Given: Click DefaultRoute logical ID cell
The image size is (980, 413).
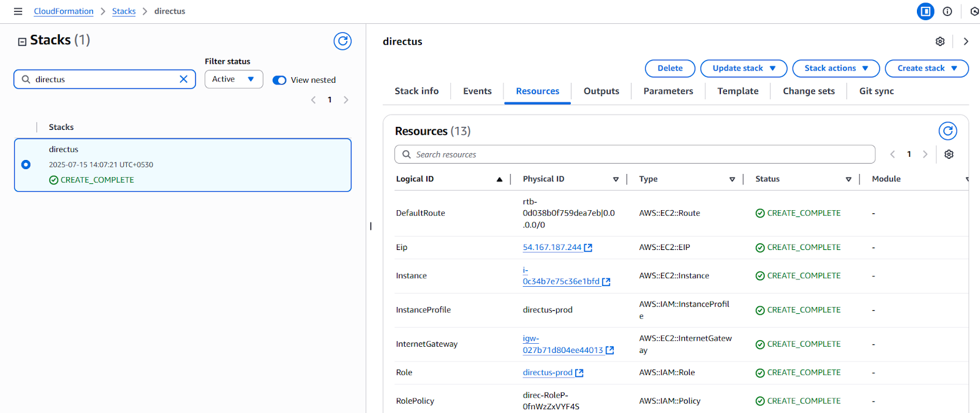Looking at the screenshot, I should coord(420,213).
